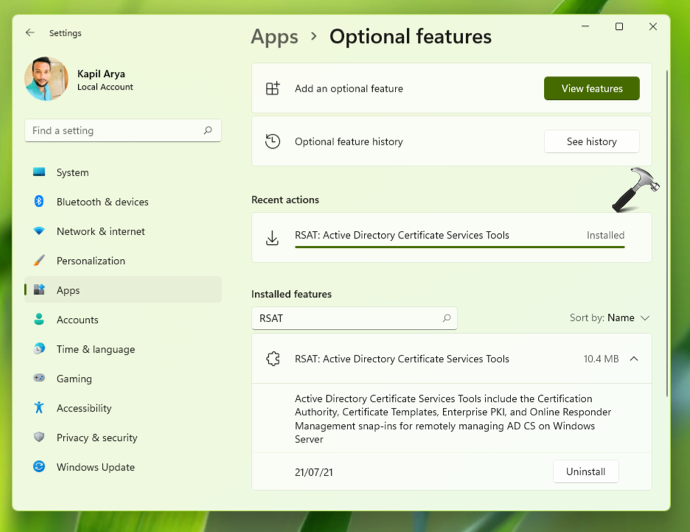Screen dimensions: 690x532
Task: Click the Personalization paintbrush icon
Action: tap(39, 261)
